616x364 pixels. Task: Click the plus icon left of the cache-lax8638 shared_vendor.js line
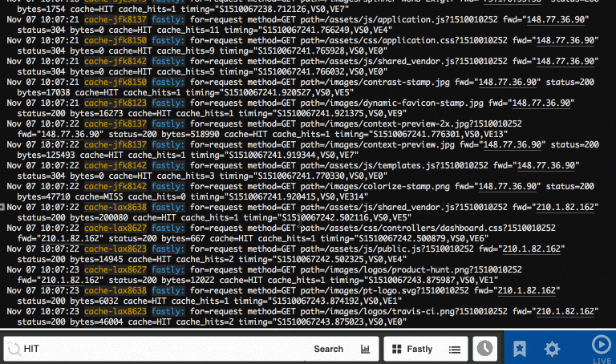click(2, 207)
